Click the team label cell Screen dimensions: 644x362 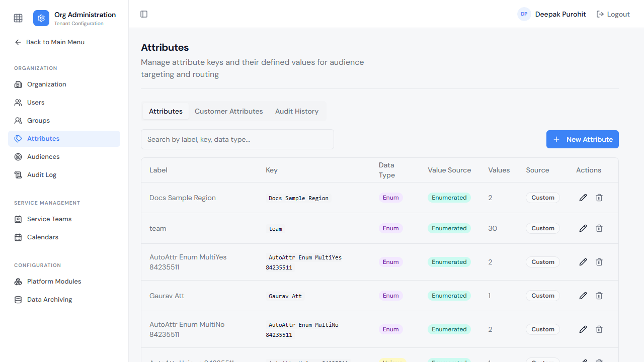tap(158, 228)
